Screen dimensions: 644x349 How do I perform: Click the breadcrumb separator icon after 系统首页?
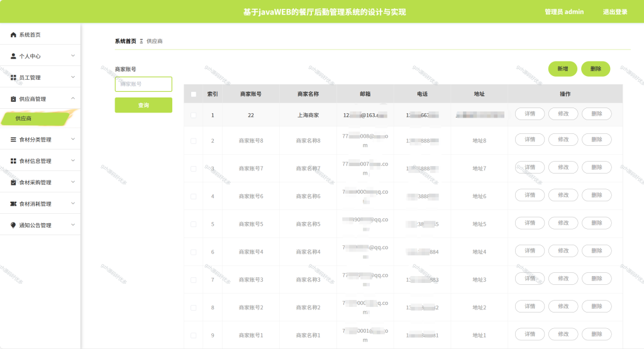(142, 41)
